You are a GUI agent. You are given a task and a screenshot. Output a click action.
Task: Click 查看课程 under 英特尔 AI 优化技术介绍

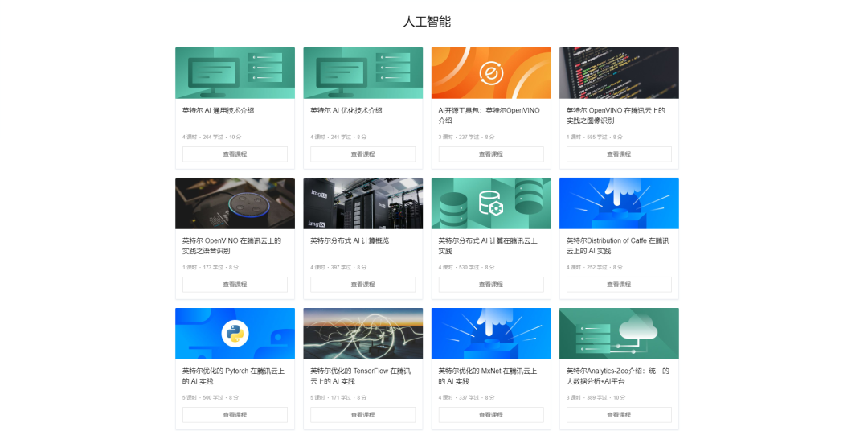tap(362, 154)
